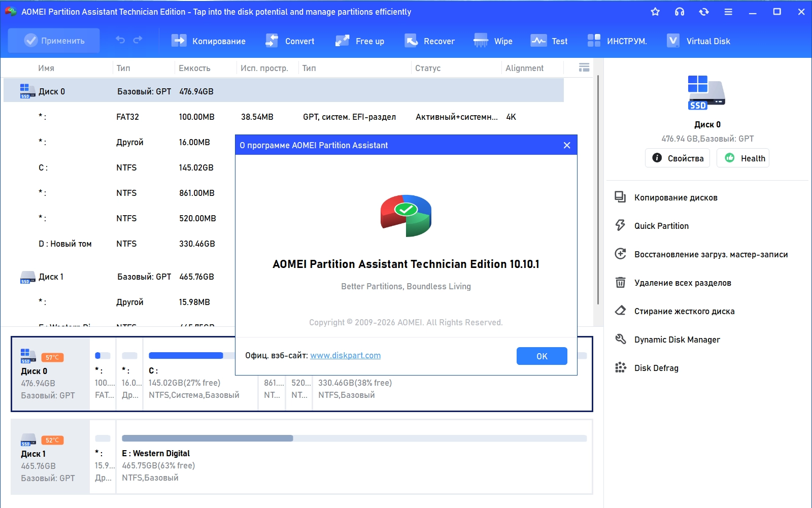
Task: Open the Free up tool
Action: pos(359,41)
